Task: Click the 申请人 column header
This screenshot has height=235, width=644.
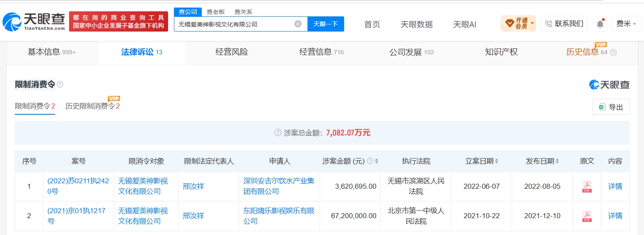Action: tap(280, 161)
